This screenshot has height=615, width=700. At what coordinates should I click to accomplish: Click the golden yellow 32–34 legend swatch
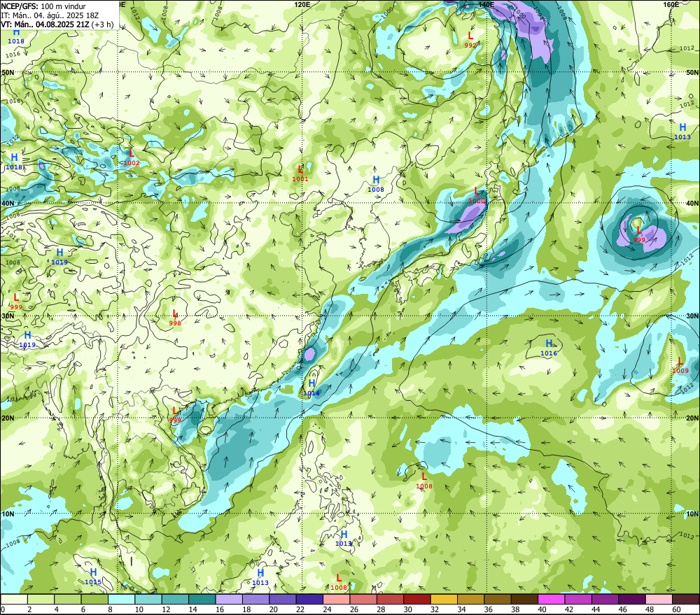[x=444, y=599]
